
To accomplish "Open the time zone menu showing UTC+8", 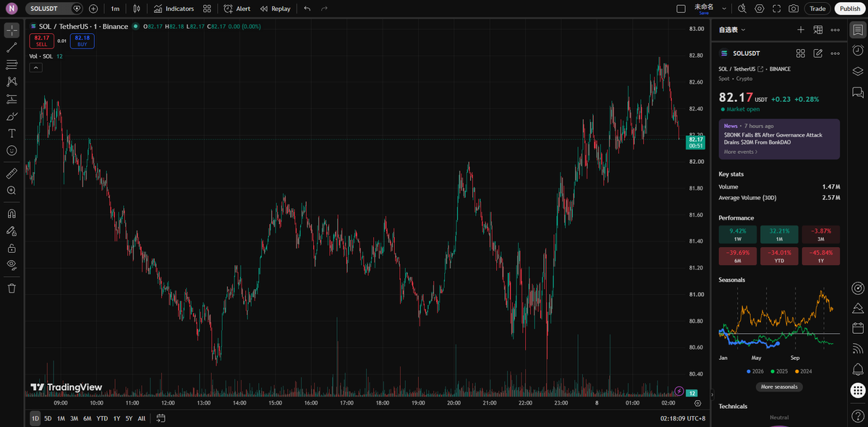I will (x=684, y=418).
